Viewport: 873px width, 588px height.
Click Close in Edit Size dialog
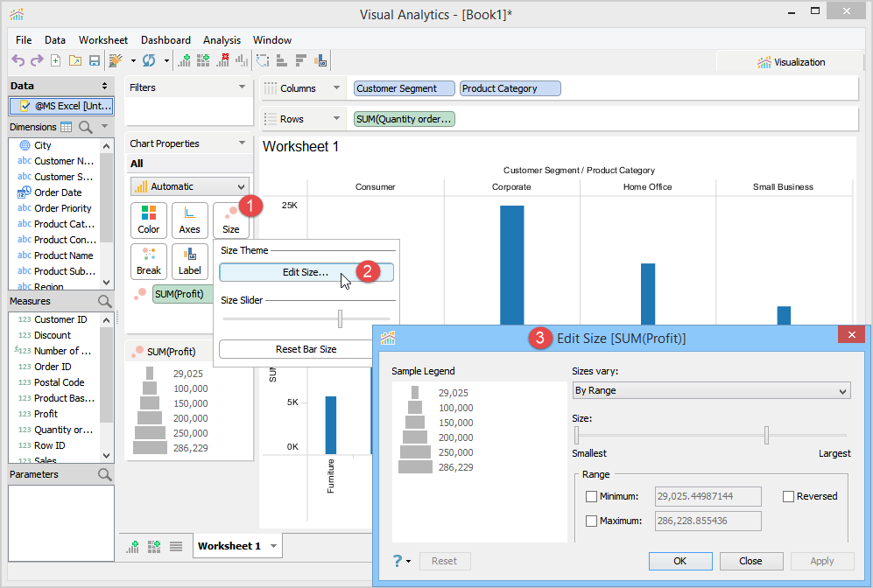pyautogui.click(x=751, y=561)
